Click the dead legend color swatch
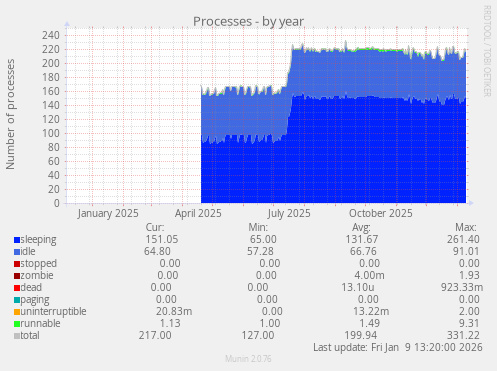 17,288
